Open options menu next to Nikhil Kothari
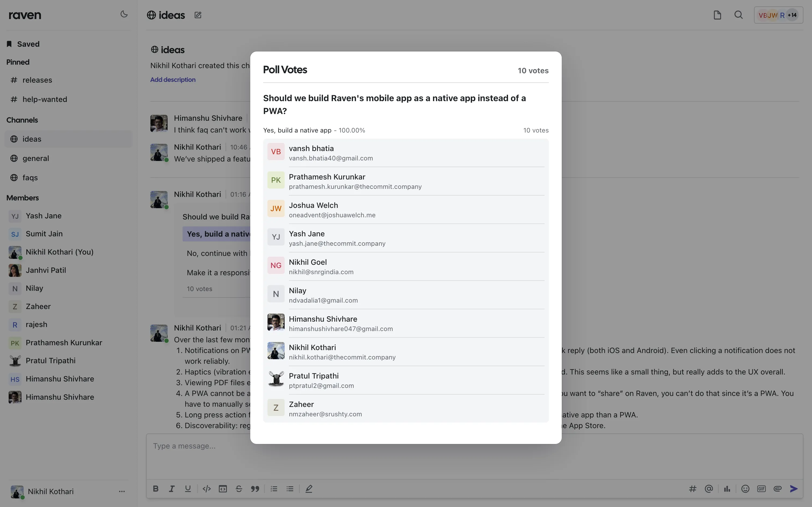 pyautogui.click(x=122, y=491)
